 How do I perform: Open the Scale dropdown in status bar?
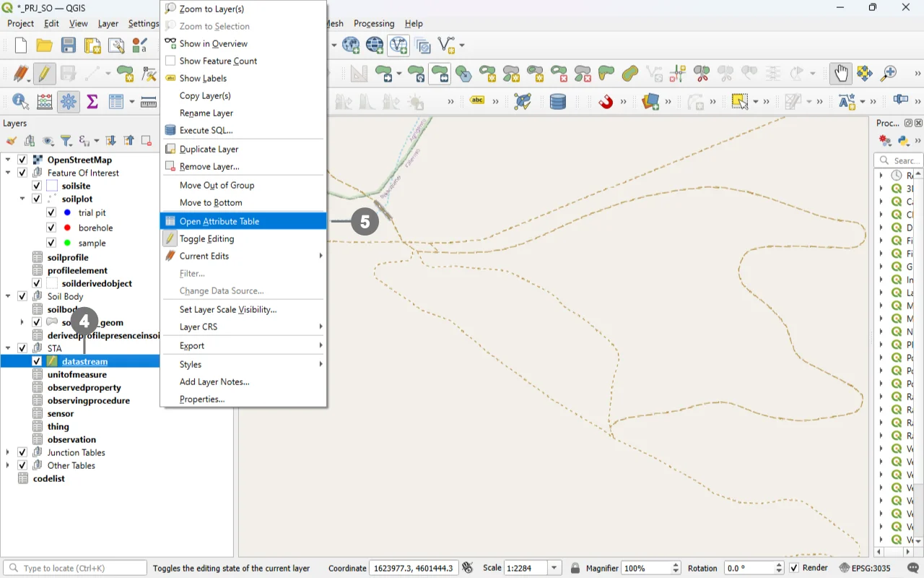coord(554,568)
